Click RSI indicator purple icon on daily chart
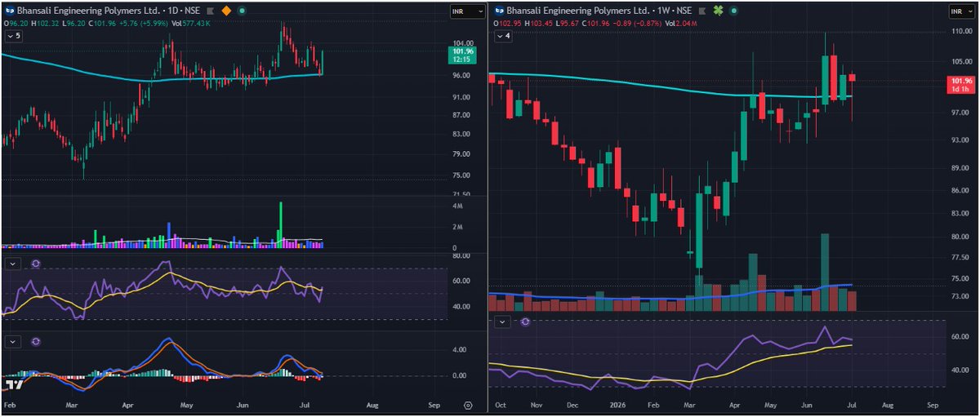This screenshot has width=980, height=417. click(35, 264)
